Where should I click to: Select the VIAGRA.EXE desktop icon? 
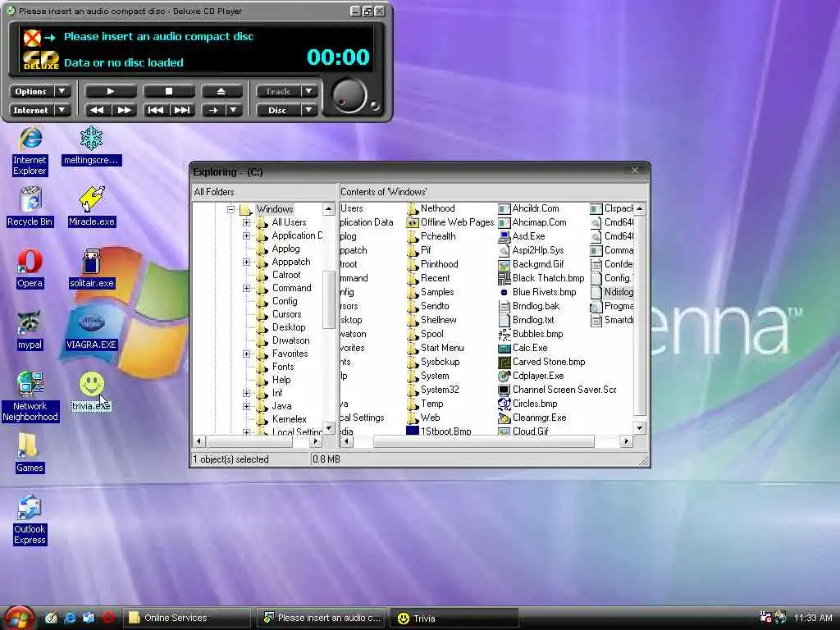(x=91, y=331)
